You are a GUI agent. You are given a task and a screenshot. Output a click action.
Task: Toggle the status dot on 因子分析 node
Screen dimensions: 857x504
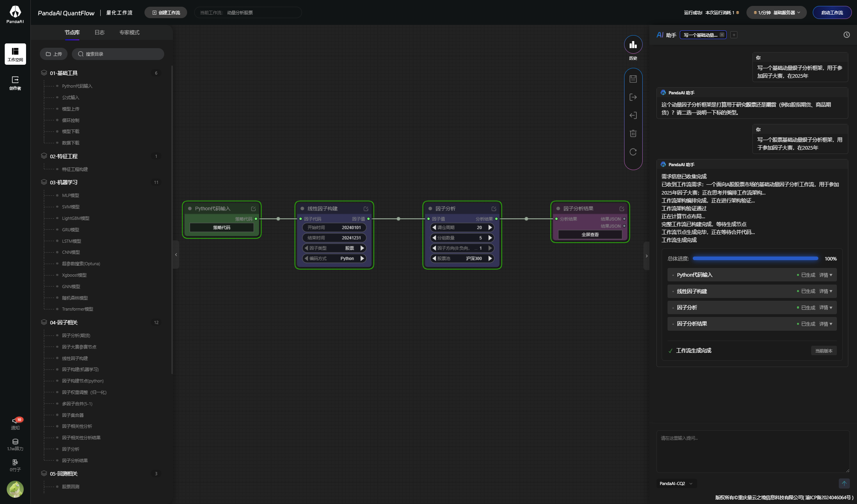click(x=430, y=208)
